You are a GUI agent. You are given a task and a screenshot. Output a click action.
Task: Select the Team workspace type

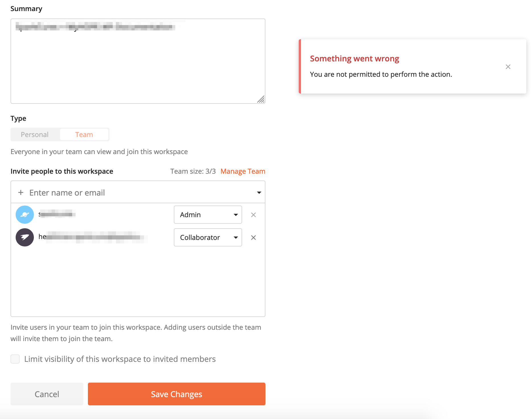(x=84, y=134)
